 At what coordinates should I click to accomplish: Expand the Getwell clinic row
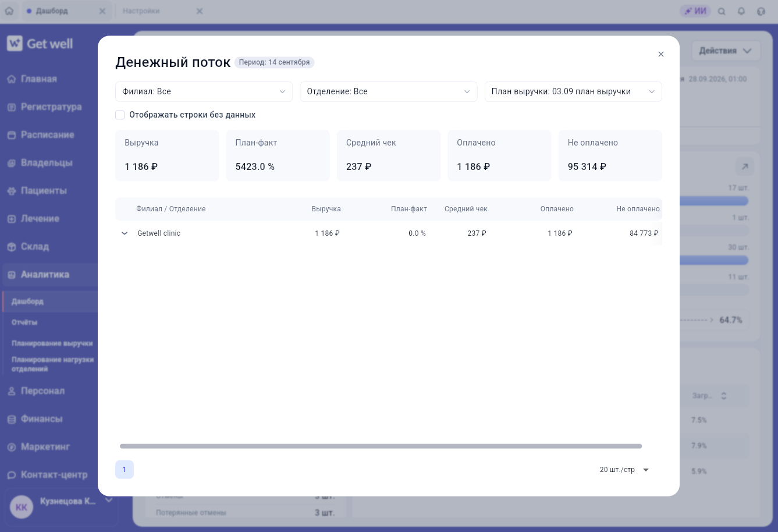[x=124, y=233]
